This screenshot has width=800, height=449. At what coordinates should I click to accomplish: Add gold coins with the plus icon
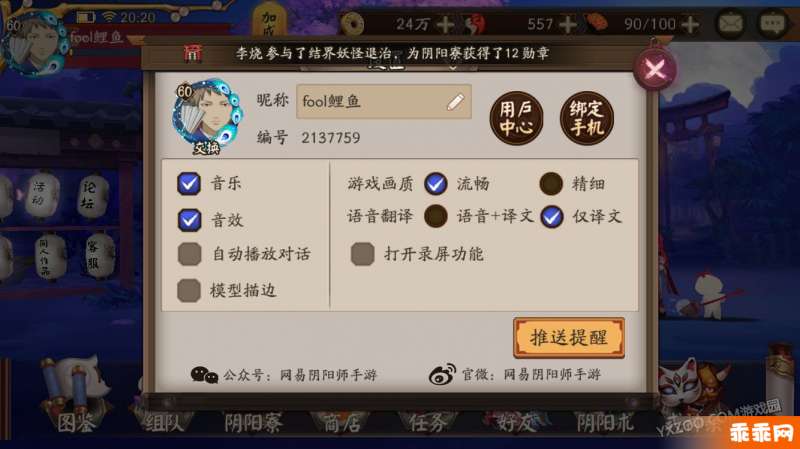(445, 24)
